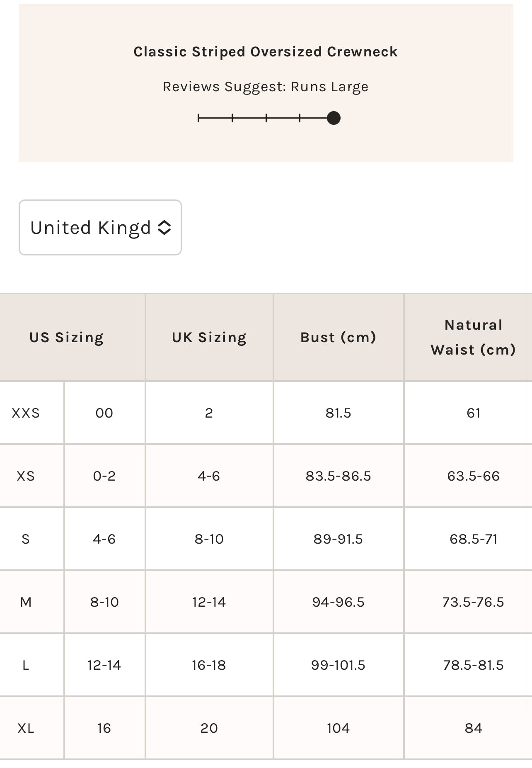Select the XXS size row label
This screenshot has width=532, height=768.
pos(26,413)
